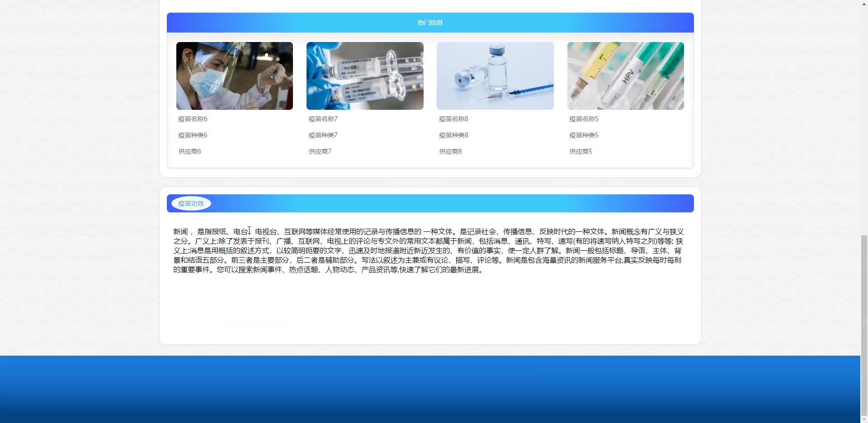868x423 pixels.
Task: Open the 疫苗名称5 HPV syringes thumbnail
Action: point(626,76)
